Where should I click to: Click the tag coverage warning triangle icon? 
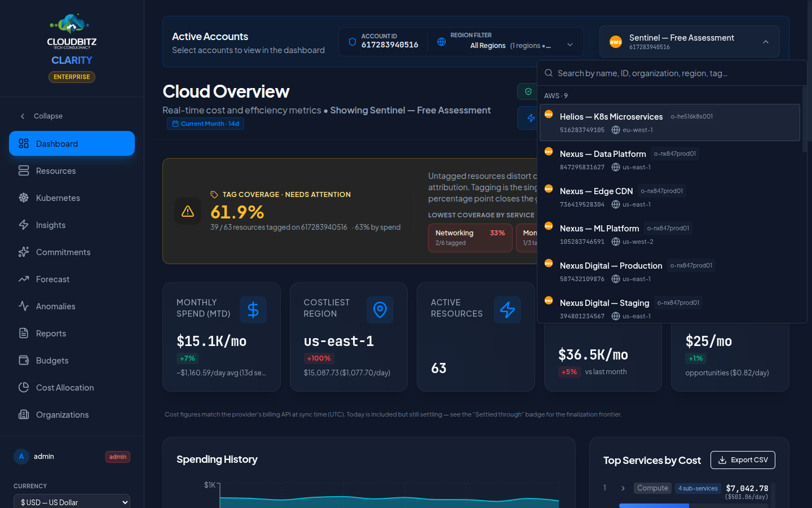pyautogui.click(x=188, y=211)
